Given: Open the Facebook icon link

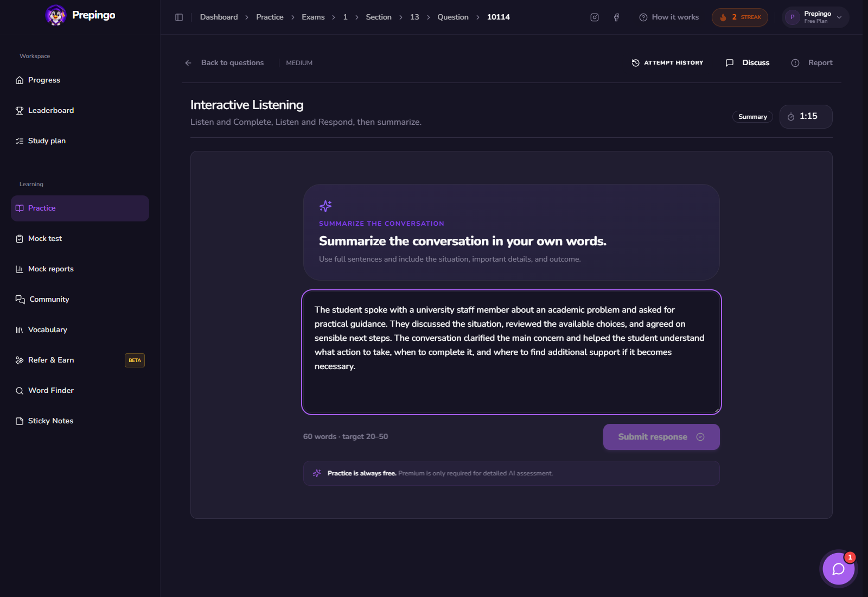Looking at the screenshot, I should tap(616, 17).
